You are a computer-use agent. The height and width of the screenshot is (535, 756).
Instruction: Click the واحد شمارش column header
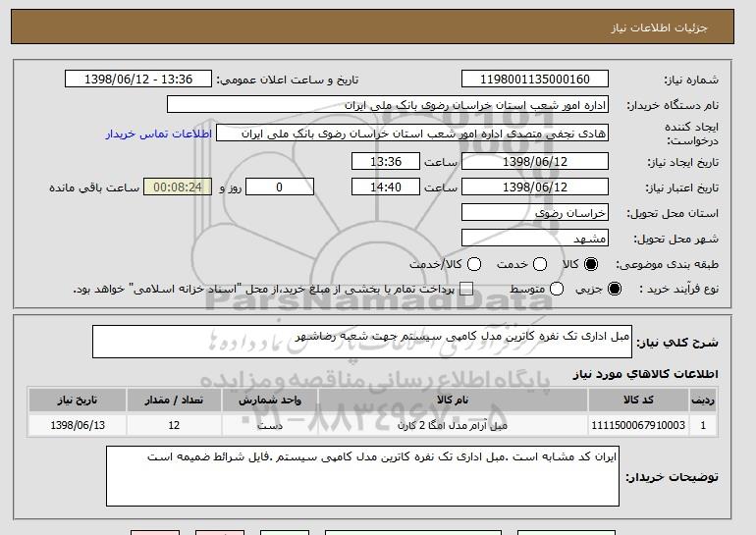tap(270, 401)
